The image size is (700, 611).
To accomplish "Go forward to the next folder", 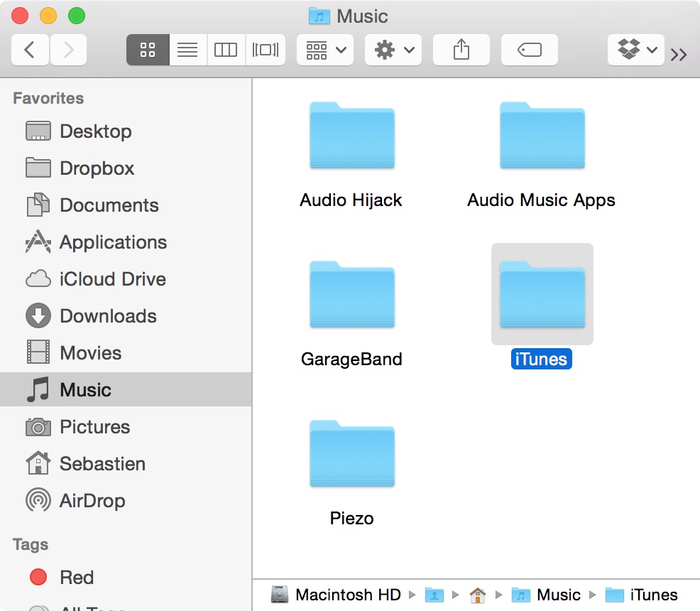I will tap(68, 50).
